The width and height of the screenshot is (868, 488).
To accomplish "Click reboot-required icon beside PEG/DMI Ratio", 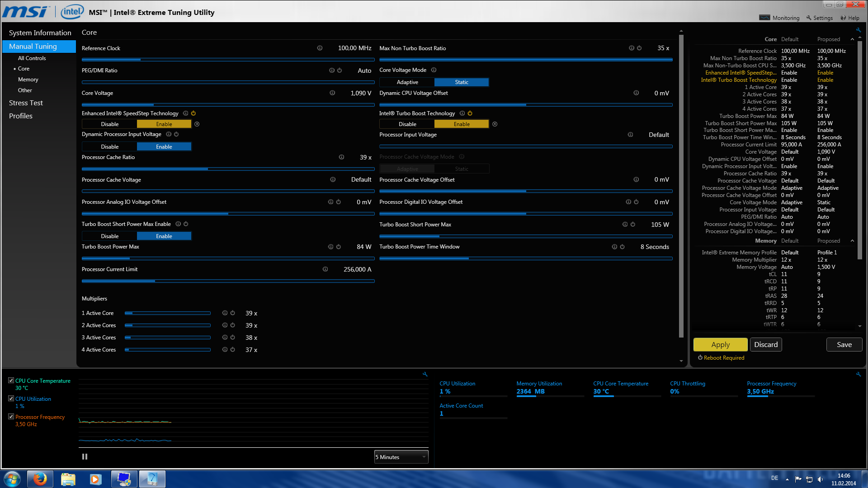I will pos(340,70).
